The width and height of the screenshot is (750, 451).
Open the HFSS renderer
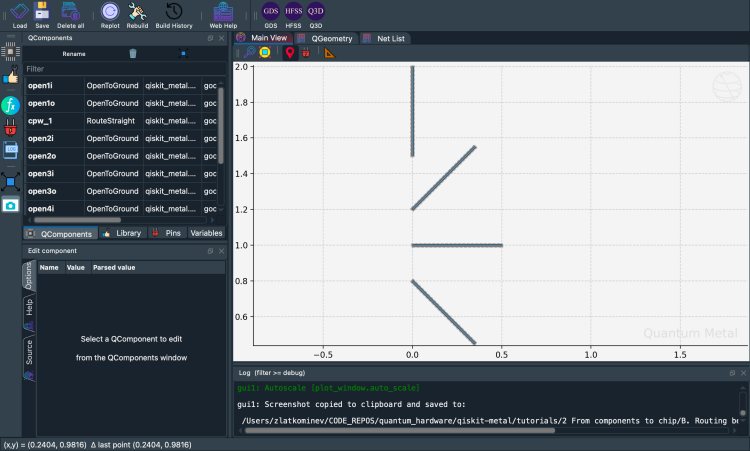pyautogui.click(x=293, y=14)
